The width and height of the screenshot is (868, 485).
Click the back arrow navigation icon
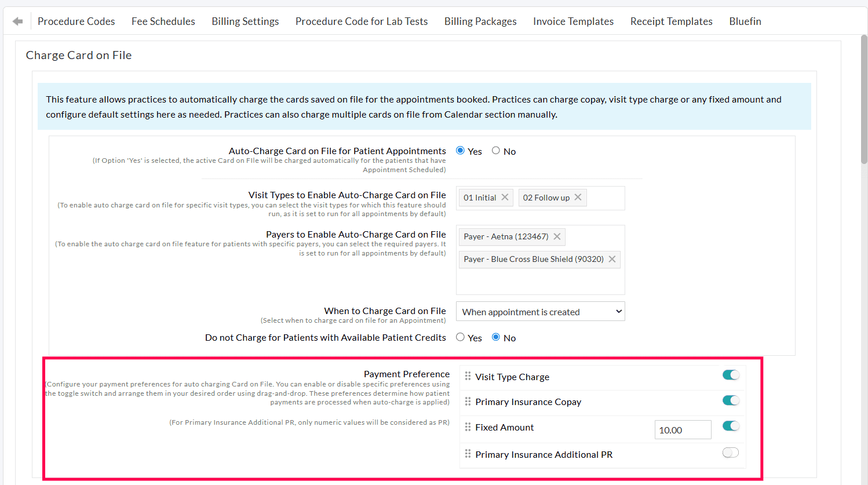pos(17,20)
